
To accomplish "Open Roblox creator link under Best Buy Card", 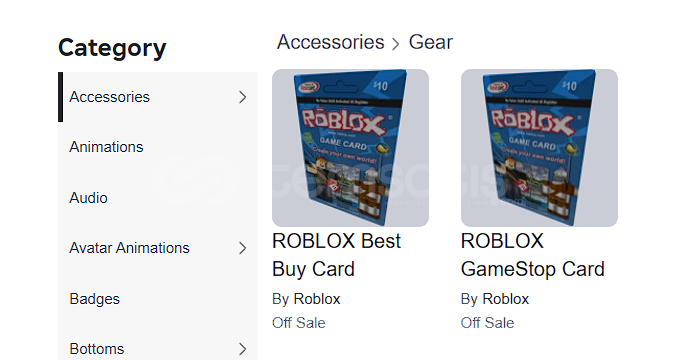I will pyautogui.click(x=317, y=299).
